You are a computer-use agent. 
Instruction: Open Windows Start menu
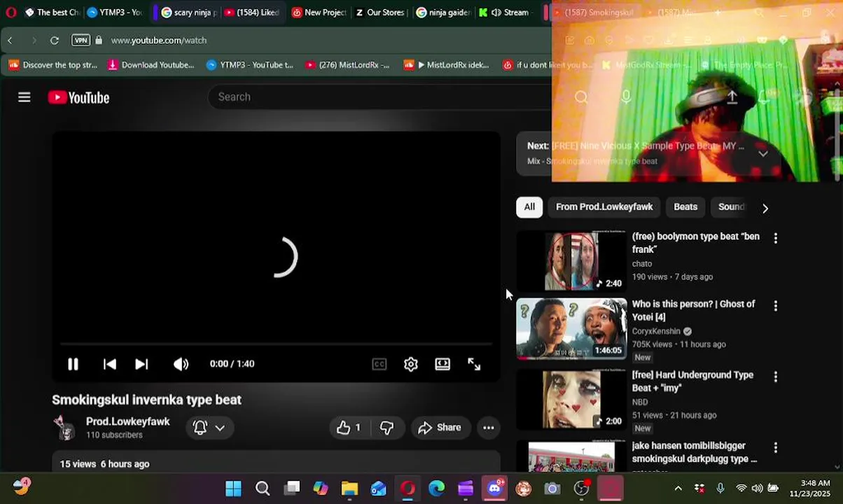pyautogui.click(x=233, y=489)
